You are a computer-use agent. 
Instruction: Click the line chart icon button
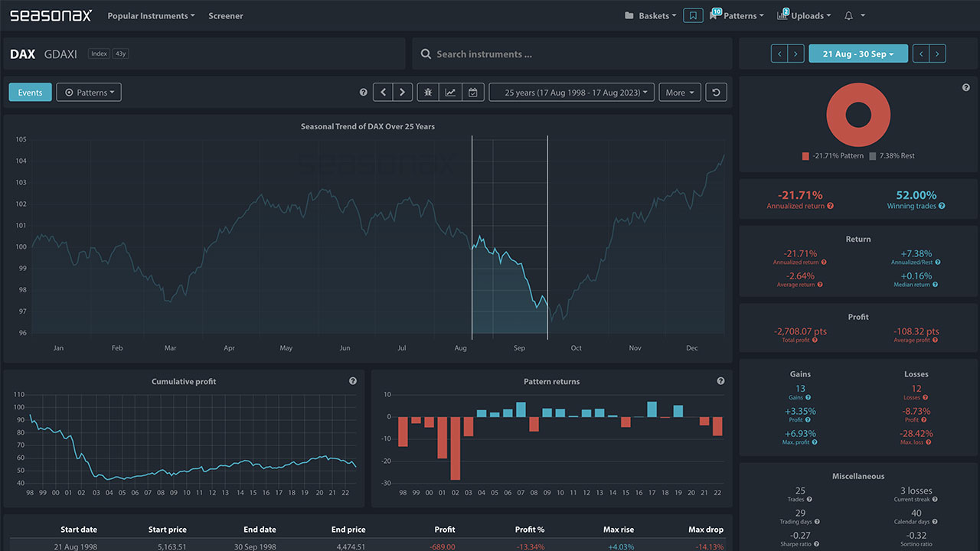450,93
